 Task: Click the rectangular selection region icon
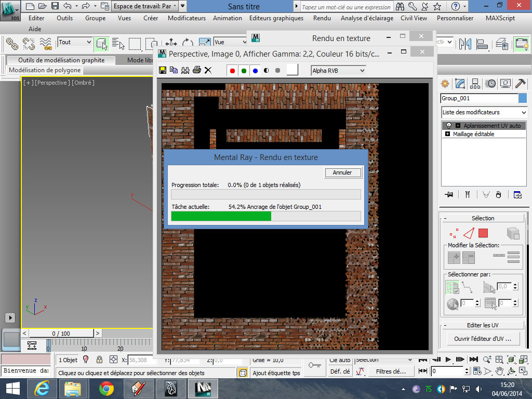135,44
